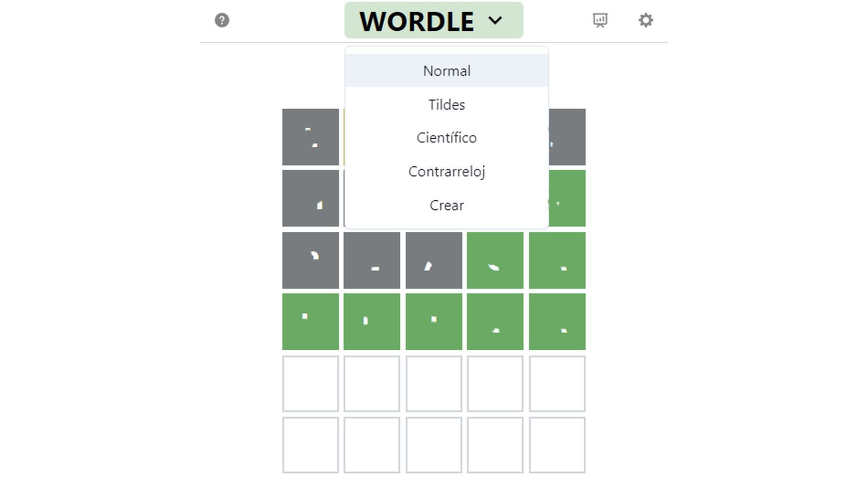Click the second gray tile in row three
Image resolution: width=868 pixels, height=488 pixels.
(372, 260)
